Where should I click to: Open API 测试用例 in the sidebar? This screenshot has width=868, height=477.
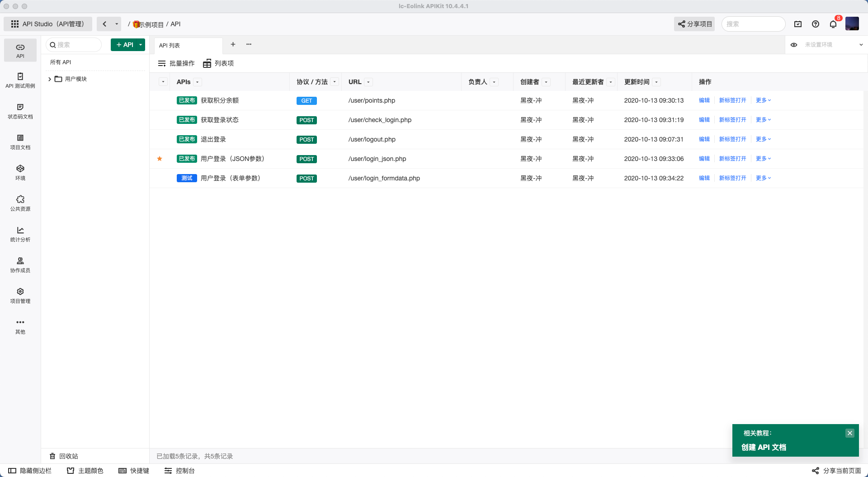pyautogui.click(x=20, y=80)
